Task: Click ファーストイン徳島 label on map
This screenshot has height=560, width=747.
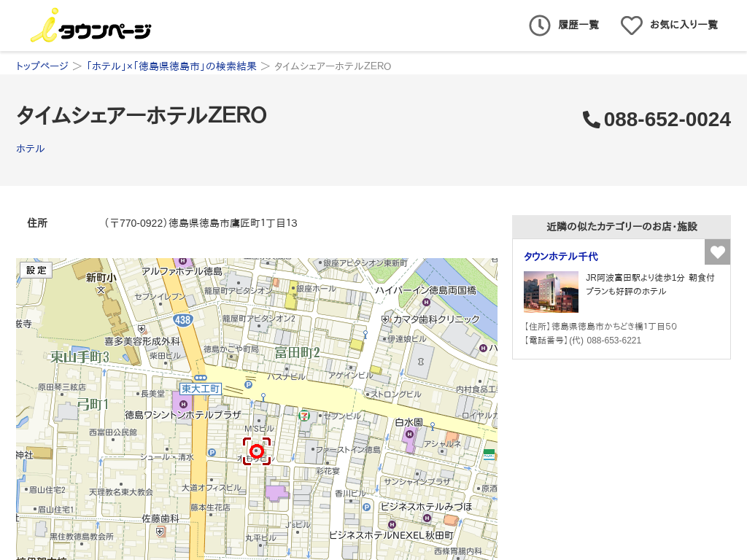Action: (348, 449)
